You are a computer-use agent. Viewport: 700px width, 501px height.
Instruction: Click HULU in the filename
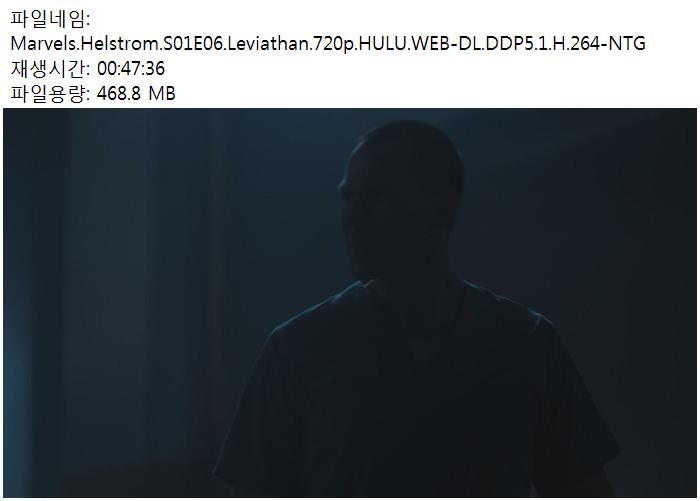pyautogui.click(x=382, y=44)
